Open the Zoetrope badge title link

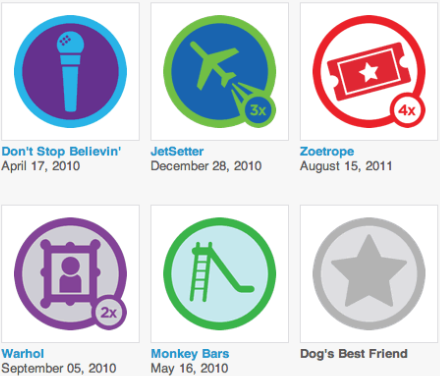(x=327, y=152)
